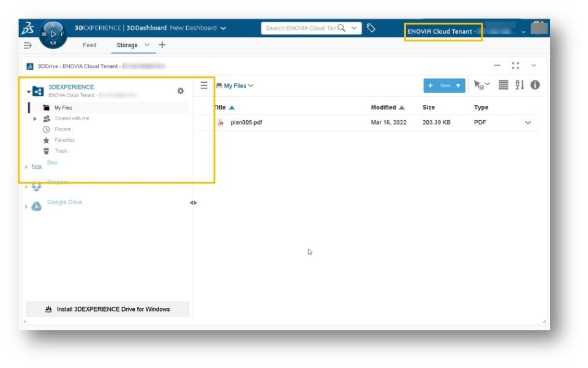Install 3DEXPERIENCE Drive for Windows

click(108, 309)
